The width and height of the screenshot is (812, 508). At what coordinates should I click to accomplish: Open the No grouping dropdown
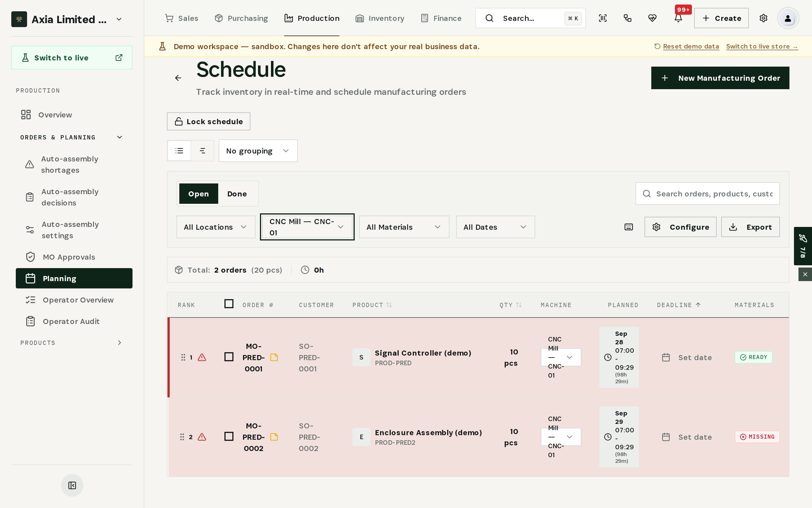pos(258,151)
